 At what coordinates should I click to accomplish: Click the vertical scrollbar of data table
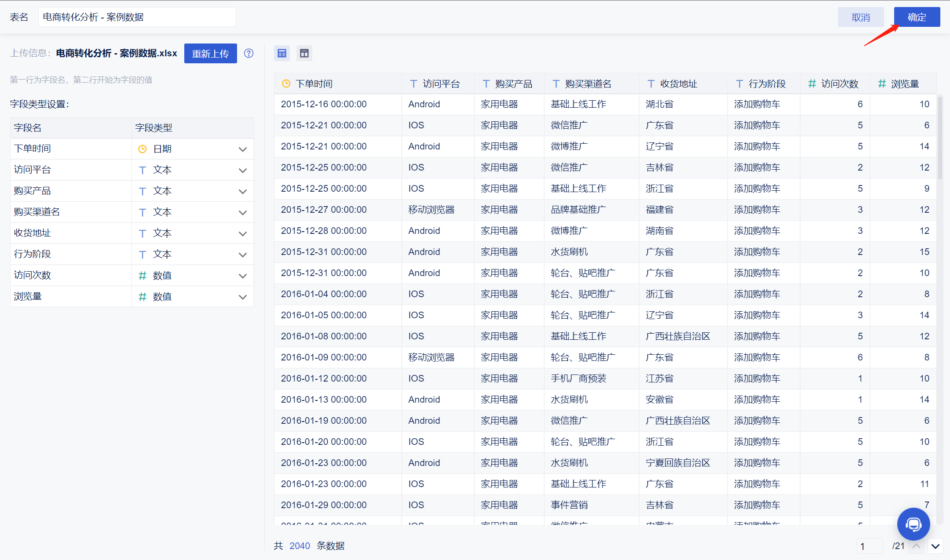tap(940, 138)
